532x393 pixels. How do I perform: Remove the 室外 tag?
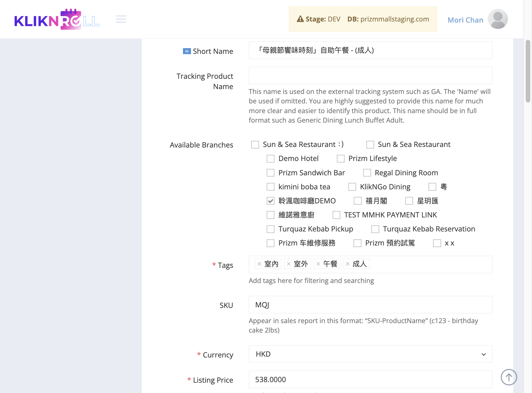tap(289, 264)
